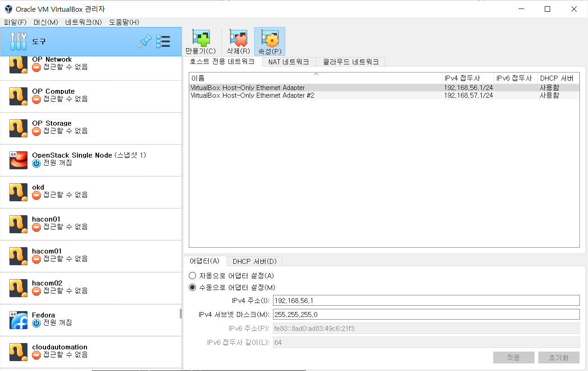Click the Fedora VM logo icon
The width and height of the screenshot is (588, 371).
point(18,320)
